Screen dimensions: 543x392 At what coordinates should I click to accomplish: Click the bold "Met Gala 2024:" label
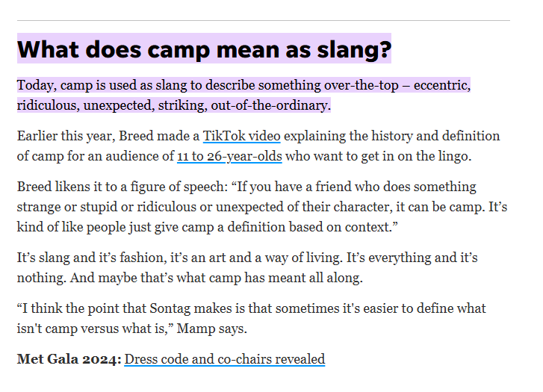[x=69, y=359]
